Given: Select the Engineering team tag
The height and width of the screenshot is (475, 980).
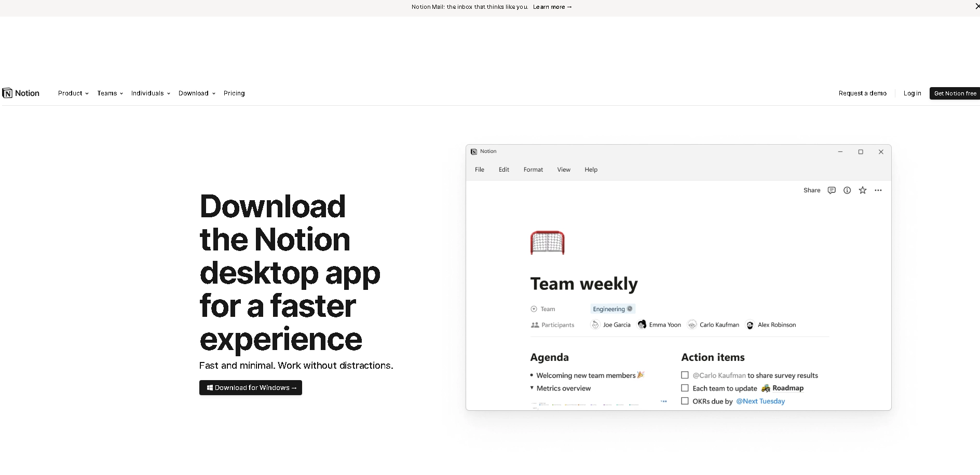Looking at the screenshot, I should [x=612, y=309].
